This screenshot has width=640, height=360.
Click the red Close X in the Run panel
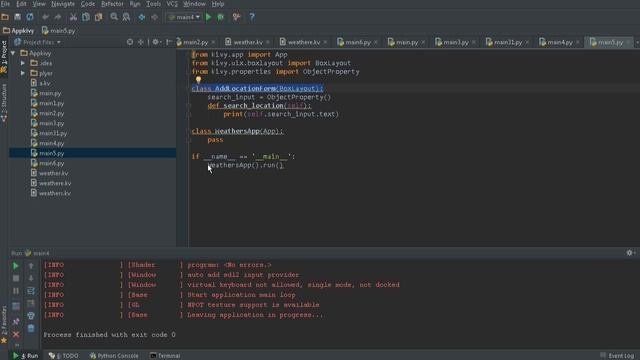tap(16, 334)
